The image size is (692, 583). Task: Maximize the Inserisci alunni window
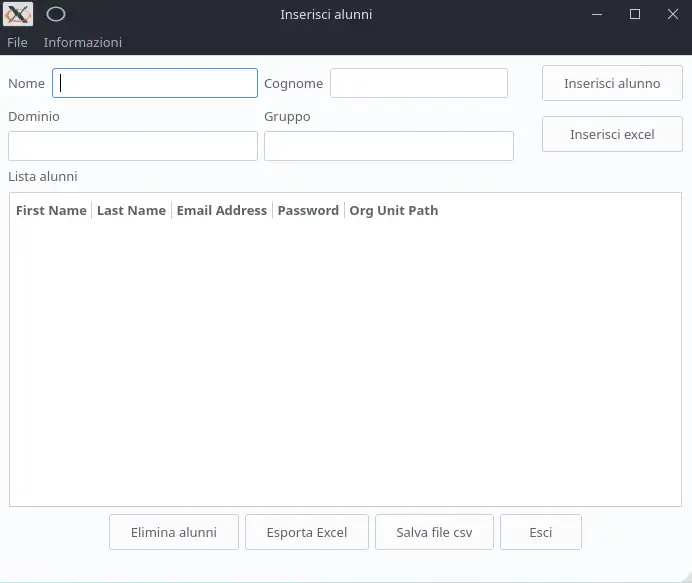635,14
